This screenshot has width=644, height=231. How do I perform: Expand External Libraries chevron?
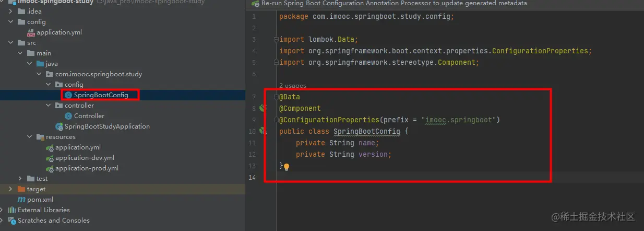[x=2, y=210]
